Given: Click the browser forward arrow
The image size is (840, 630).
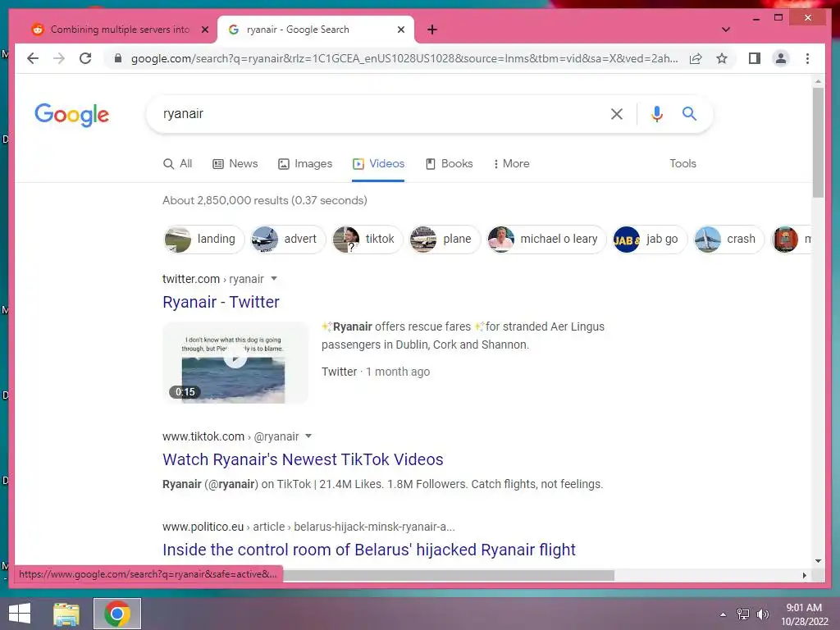Looking at the screenshot, I should 59,58.
